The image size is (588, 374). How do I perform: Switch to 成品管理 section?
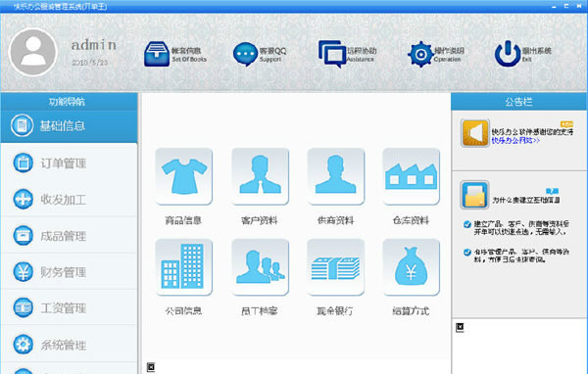click(x=69, y=235)
